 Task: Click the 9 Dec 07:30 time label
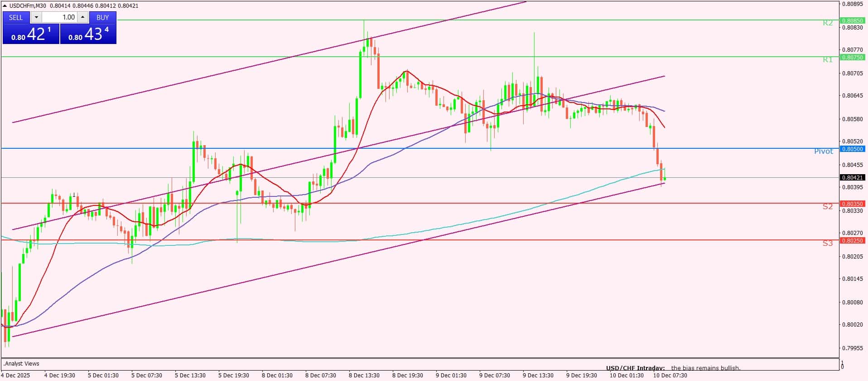[x=495, y=375]
